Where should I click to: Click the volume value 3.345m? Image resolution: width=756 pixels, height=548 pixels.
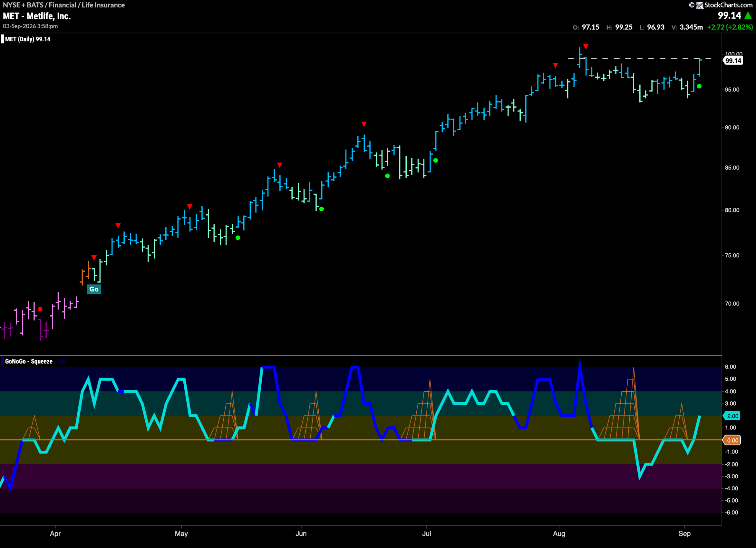pyautogui.click(x=691, y=27)
